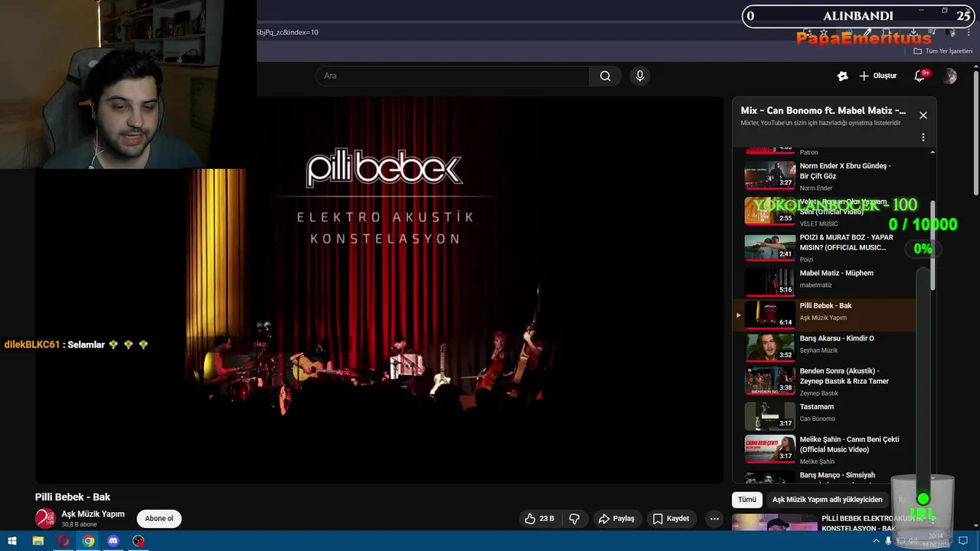Click Paylaş share button
This screenshot has height=551, width=980.
click(616, 518)
